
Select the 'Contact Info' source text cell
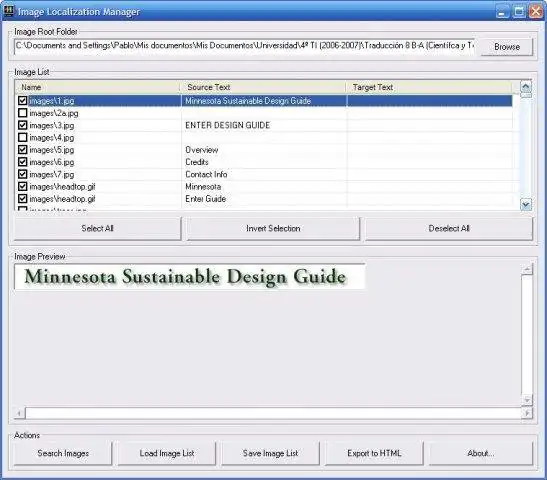click(x=206, y=174)
